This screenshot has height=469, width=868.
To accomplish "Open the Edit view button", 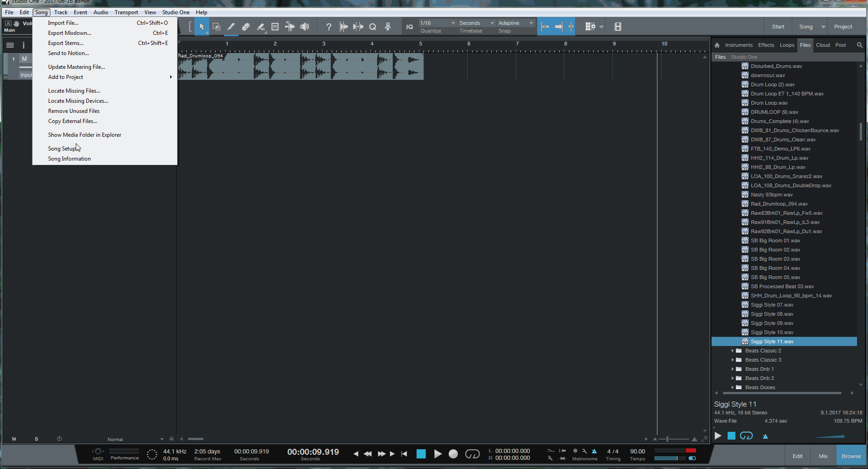I will [x=797, y=456].
